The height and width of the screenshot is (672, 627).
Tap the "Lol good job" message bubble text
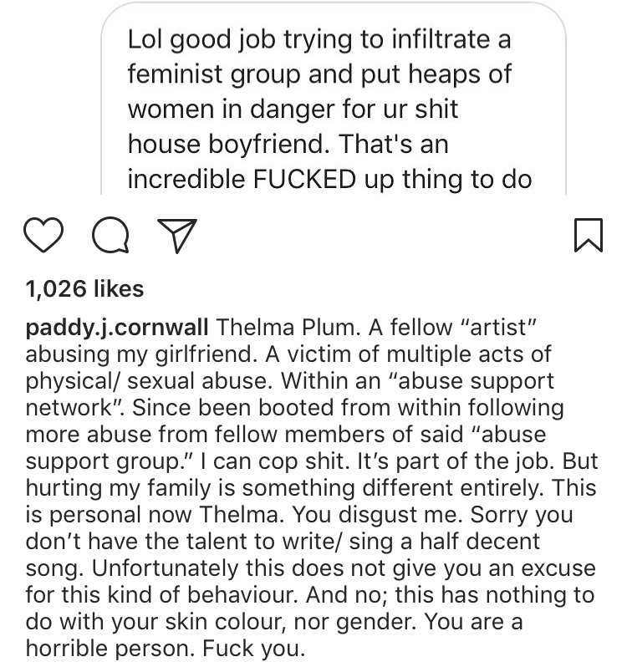pyautogui.click(x=319, y=39)
